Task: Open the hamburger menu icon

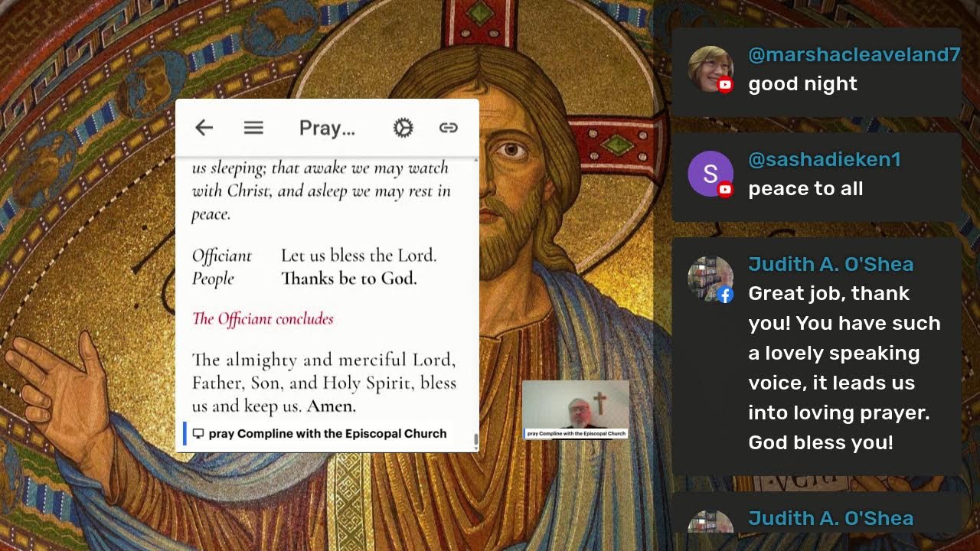Action: pos(253,128)
